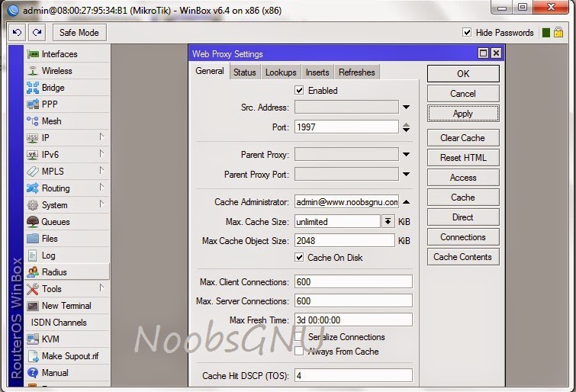The height and width of the screenshot is (392, 576).
Task: Expand the Parent Proxy Port field arrow
Action: tap(406, 174)
